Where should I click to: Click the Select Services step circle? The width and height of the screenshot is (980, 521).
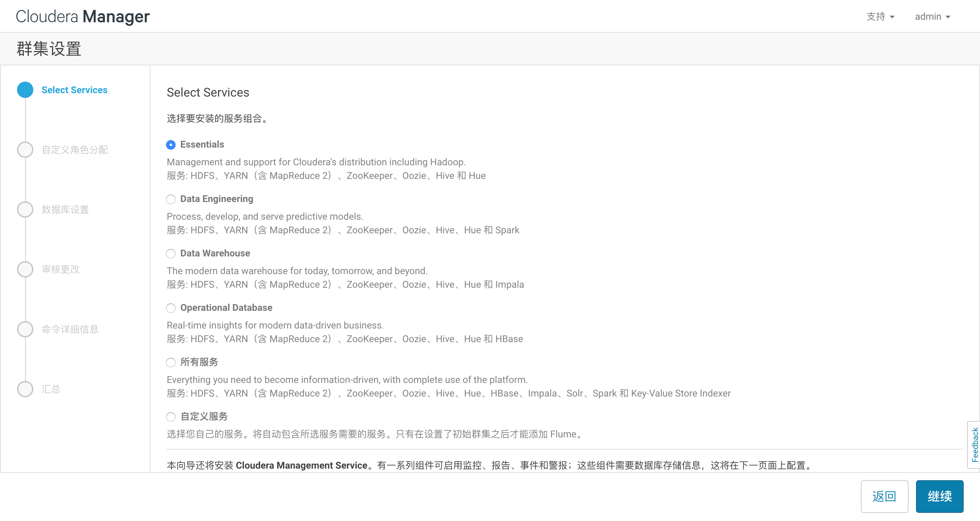click(x=25, y=90)
